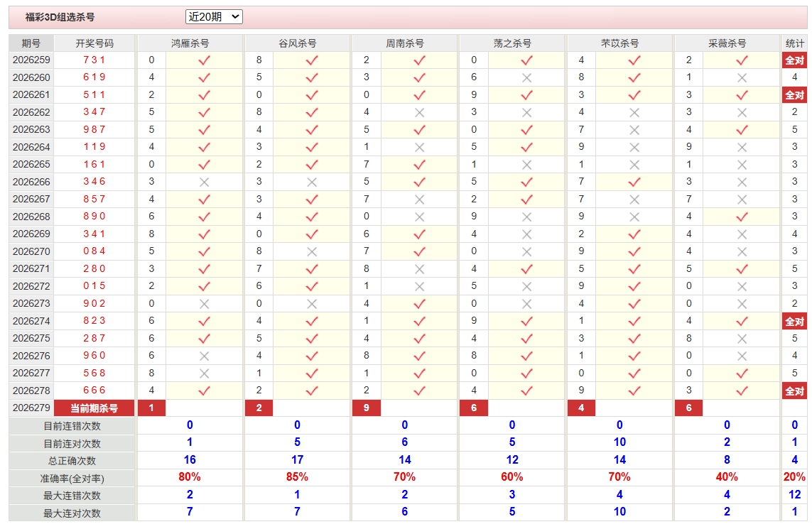Viewport: 812px width, 529px height.
Task: Click the 周南杀号 cross mark in row 2026262
Action: click(419, 113)
